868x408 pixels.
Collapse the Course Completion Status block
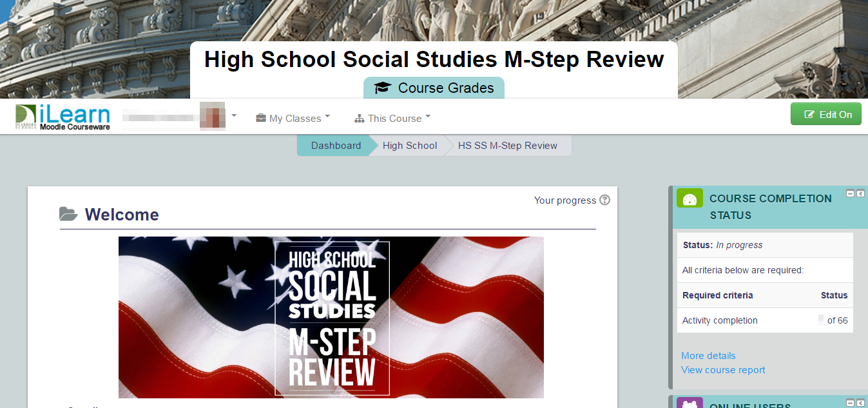850,193
